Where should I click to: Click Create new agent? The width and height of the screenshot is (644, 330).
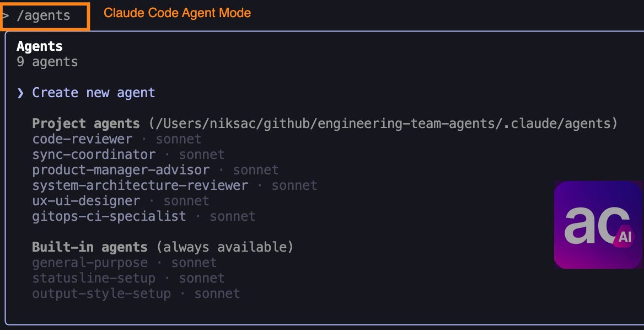coord(93,92)
